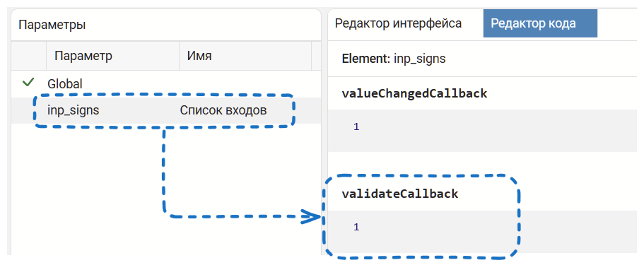Click the Element: inp_signs label
Viewport: 644px width, 265px height.
click(x=394, y=59)
